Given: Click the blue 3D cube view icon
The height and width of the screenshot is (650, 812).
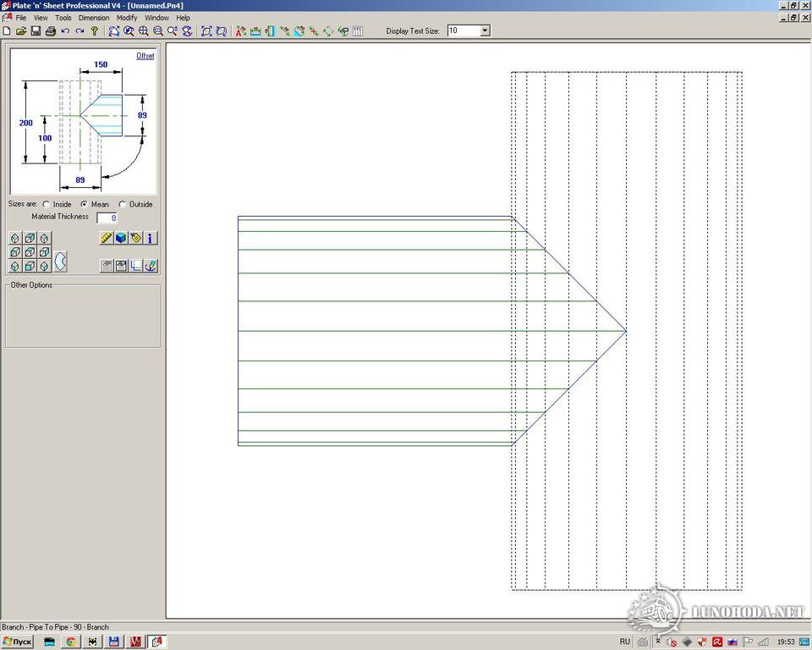Looking at the screenshot, I should 121,238.
